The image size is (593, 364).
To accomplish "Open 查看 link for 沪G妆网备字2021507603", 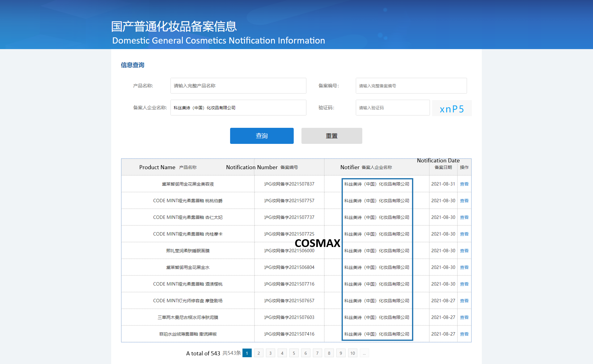I will [464, 317].
